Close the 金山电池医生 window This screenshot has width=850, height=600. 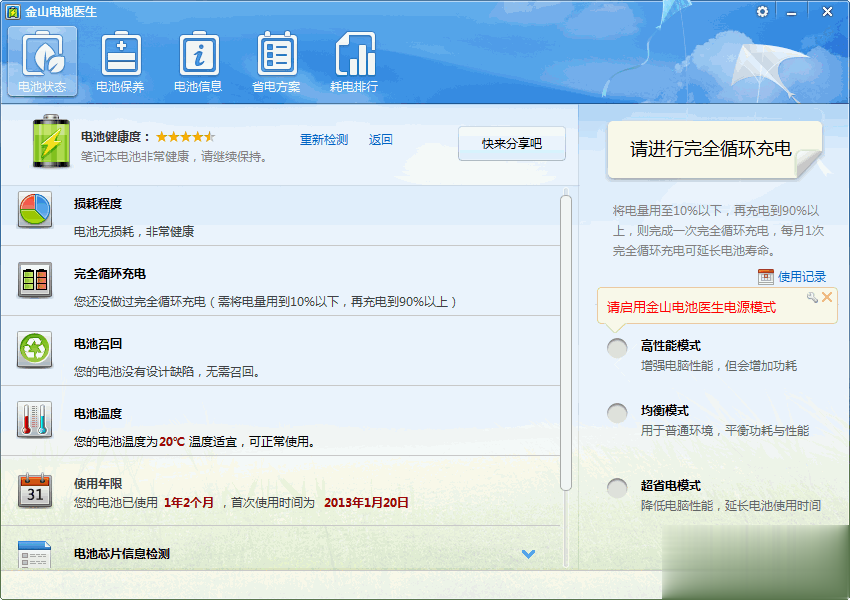tap(827, 11)
